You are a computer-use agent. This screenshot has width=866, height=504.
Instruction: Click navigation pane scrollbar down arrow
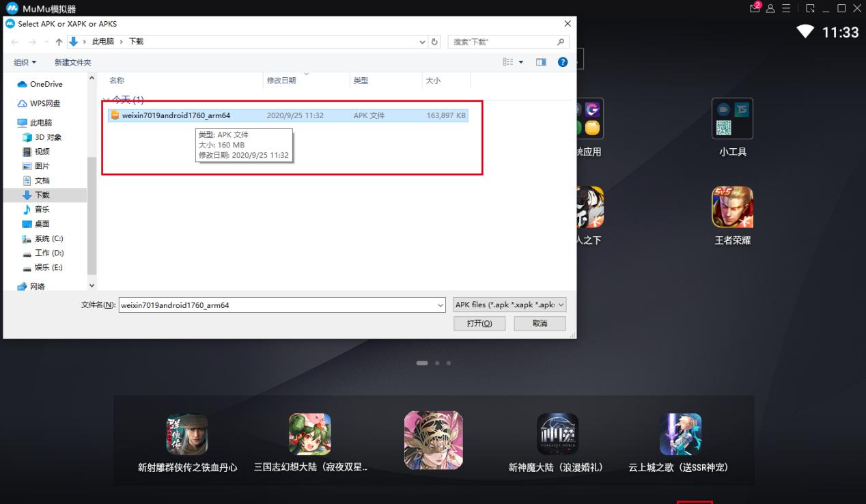[92, 285]
